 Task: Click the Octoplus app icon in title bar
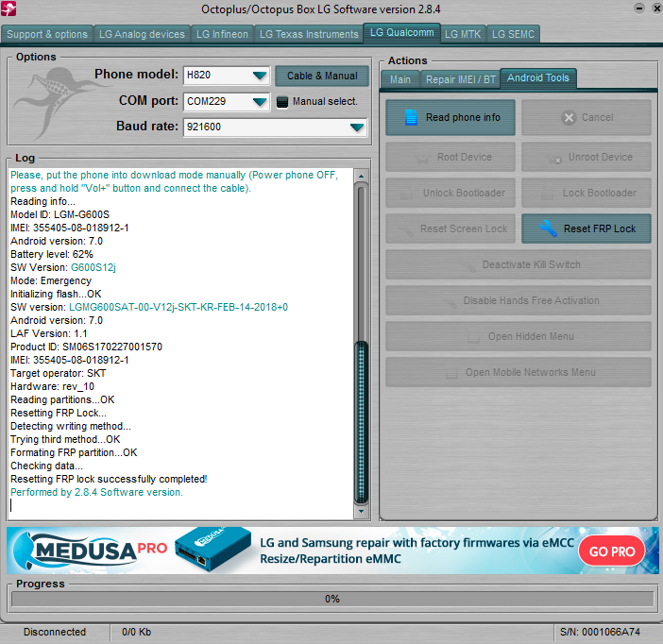(x=8, y=8)
